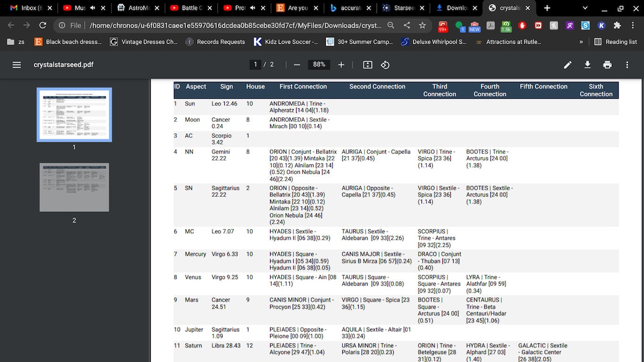Toggle the PDF sidebar menu icon
Screen dimensions: 644x362
[16, 65]
